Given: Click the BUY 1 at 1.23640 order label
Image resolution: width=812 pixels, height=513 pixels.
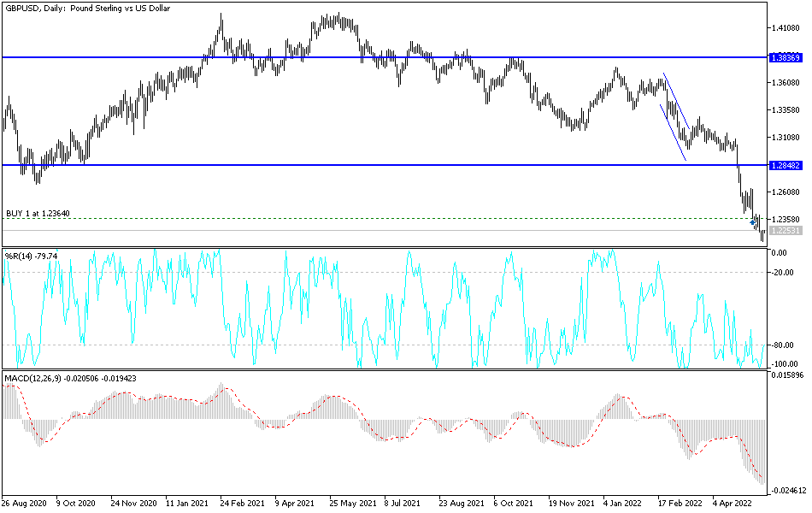Looking at the screenshot, I should (x=38, y=214).
